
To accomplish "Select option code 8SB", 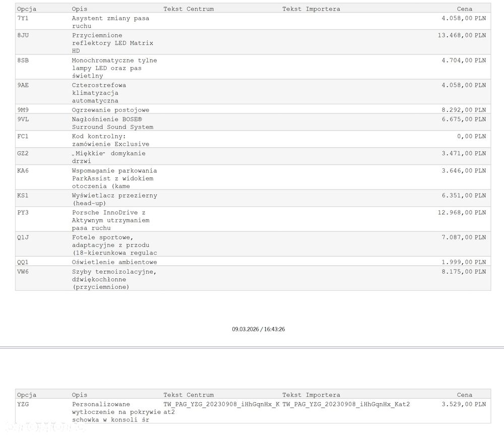I will (23, 60).
